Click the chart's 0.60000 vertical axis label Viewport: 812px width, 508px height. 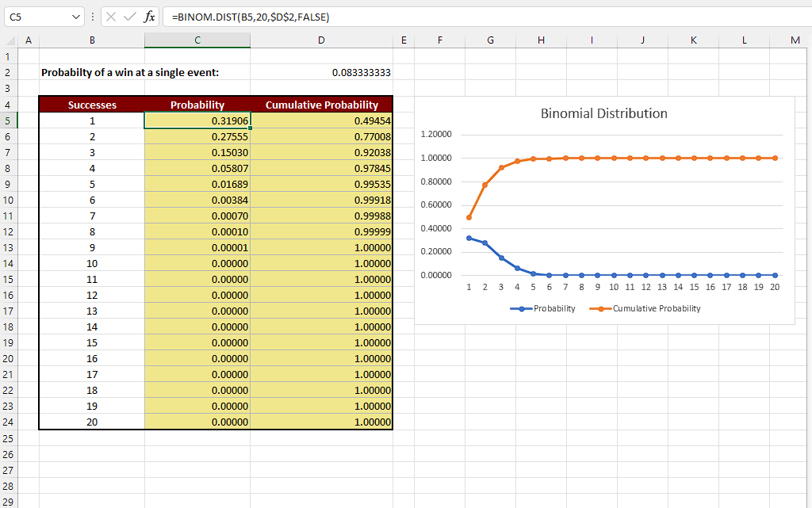point(436,204)
